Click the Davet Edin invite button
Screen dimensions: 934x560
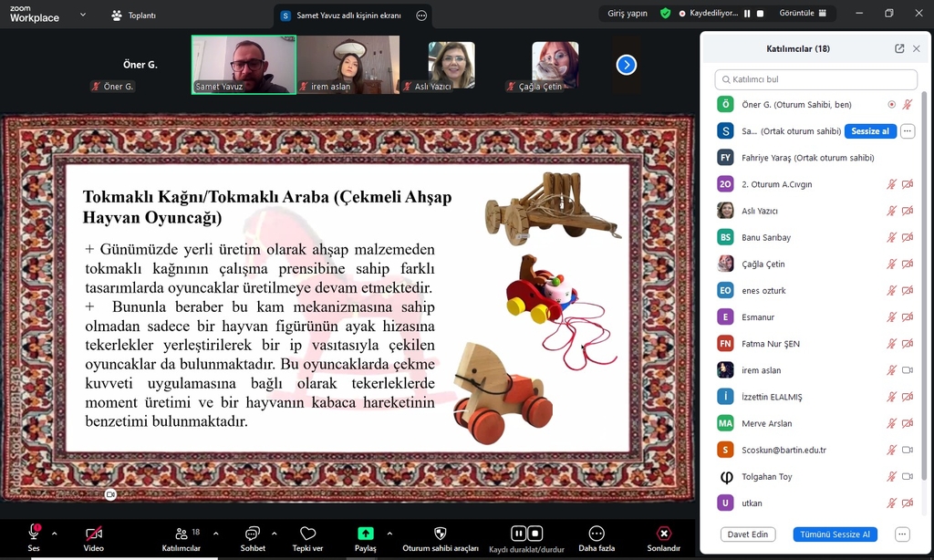tap(747, 534)
